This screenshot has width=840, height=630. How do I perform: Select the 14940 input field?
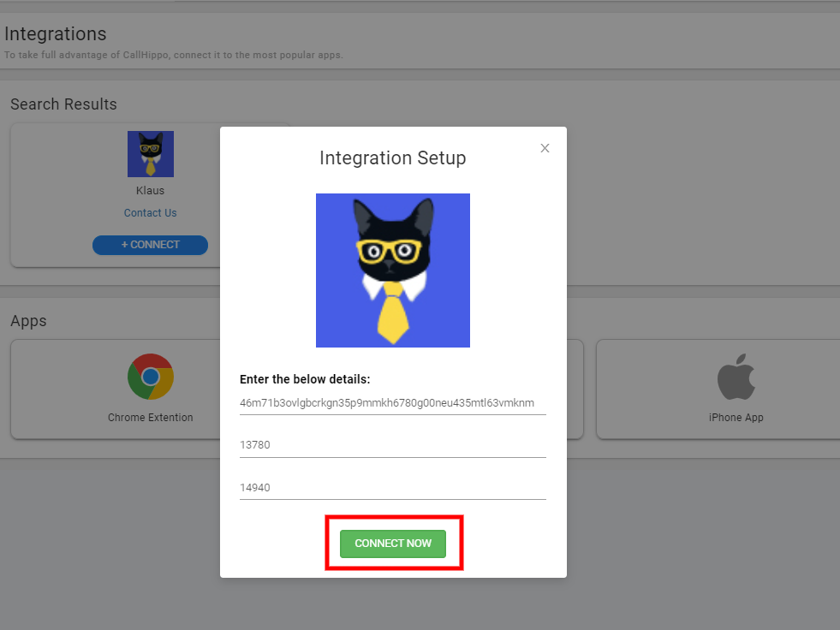coord(393,488)
